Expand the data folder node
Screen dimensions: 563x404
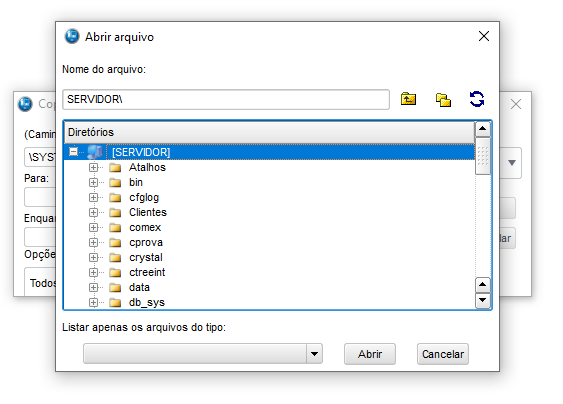pos(93,288)
